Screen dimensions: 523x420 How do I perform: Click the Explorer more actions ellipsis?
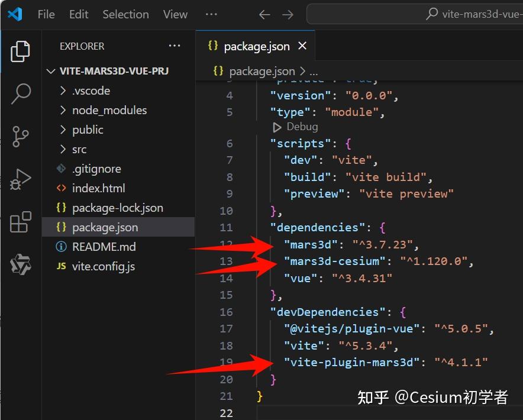(x=174, y=46)
